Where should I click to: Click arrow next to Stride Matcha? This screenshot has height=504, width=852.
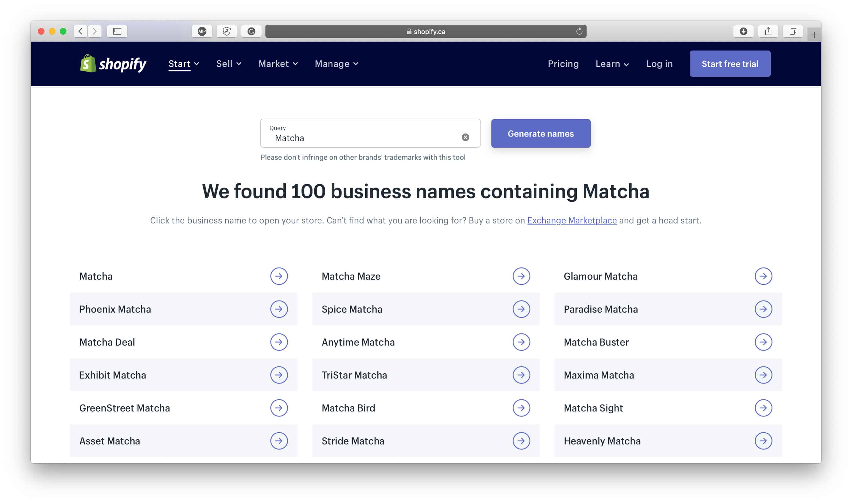521,441
